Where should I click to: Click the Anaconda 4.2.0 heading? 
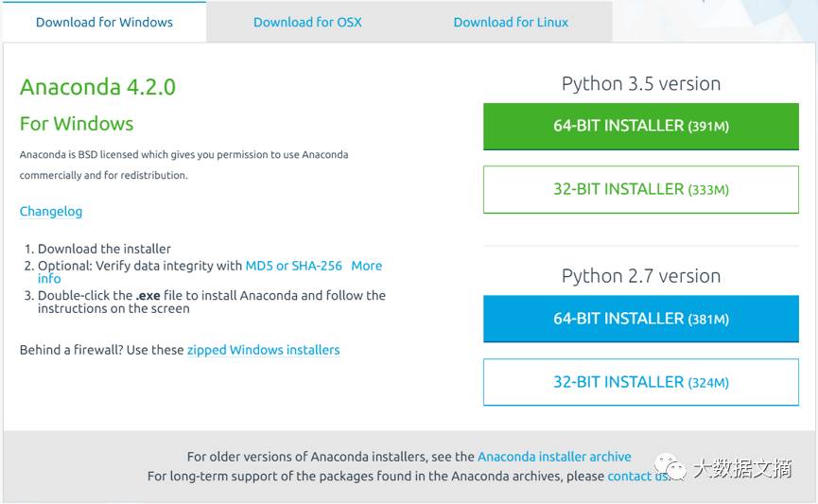coord(97,87)
